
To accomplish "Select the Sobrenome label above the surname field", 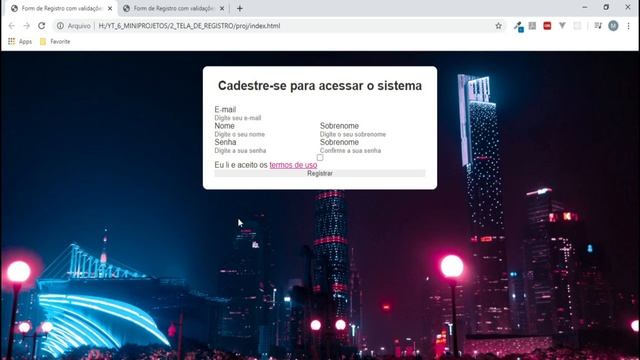I will (x=339, y=126).
